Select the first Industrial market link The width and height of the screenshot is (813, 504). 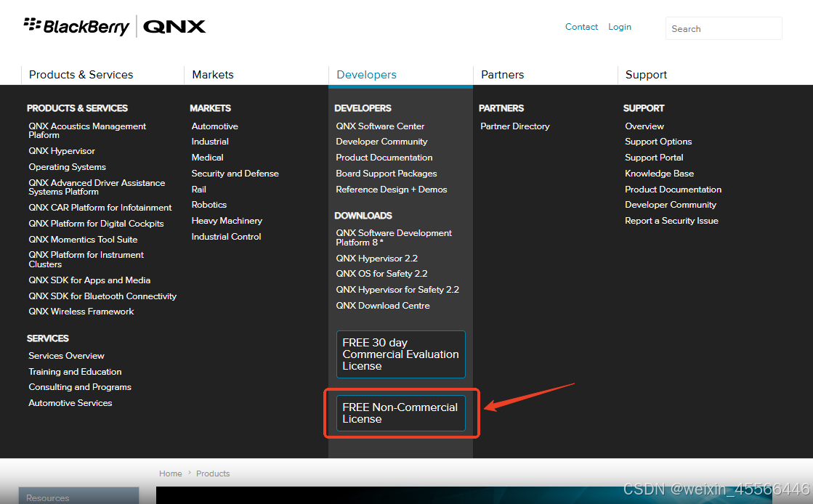point(210,142)
